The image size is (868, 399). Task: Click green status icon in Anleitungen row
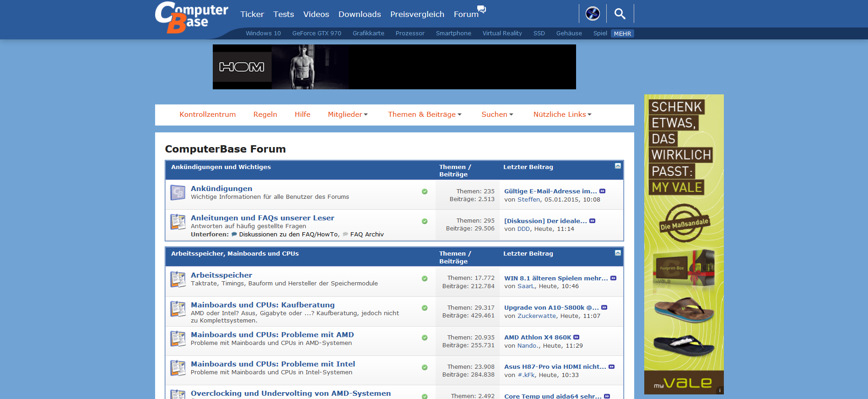click(x=425, y=221)
